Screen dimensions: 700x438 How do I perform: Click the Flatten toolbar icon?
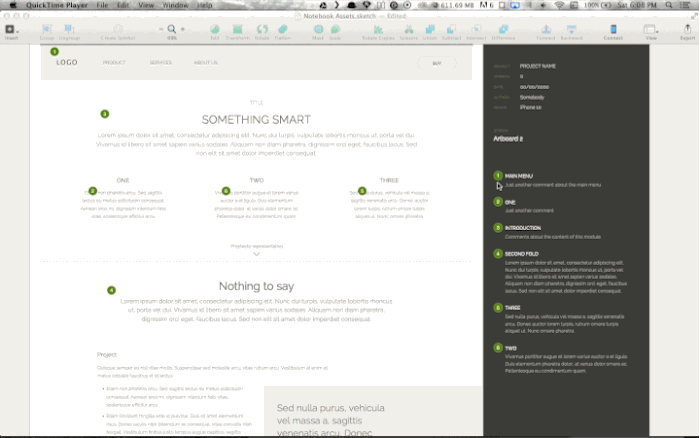point(283,29)
